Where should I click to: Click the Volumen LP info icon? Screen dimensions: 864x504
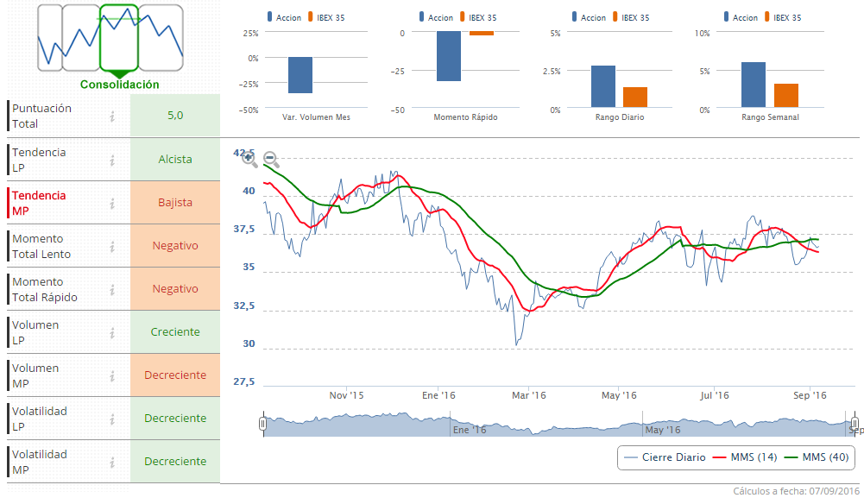click(112, 332)
